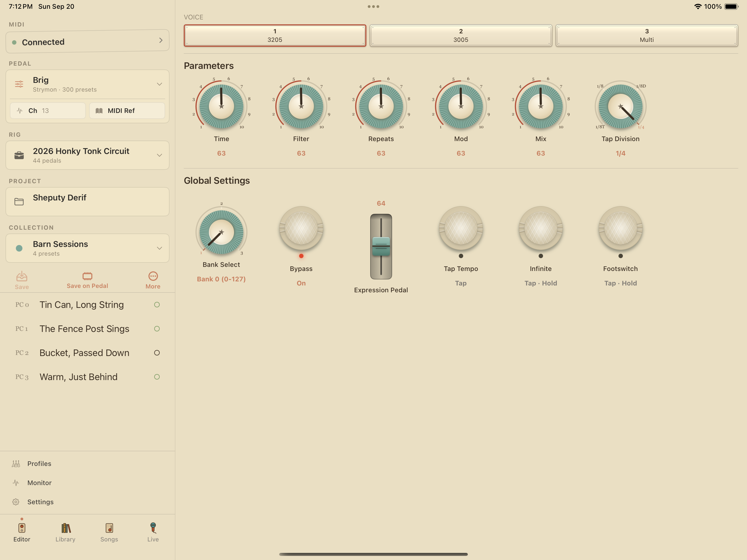Screen dimensions: 747x560
Task: Select voice tab 3 Multi
Action: click(647, 36)
